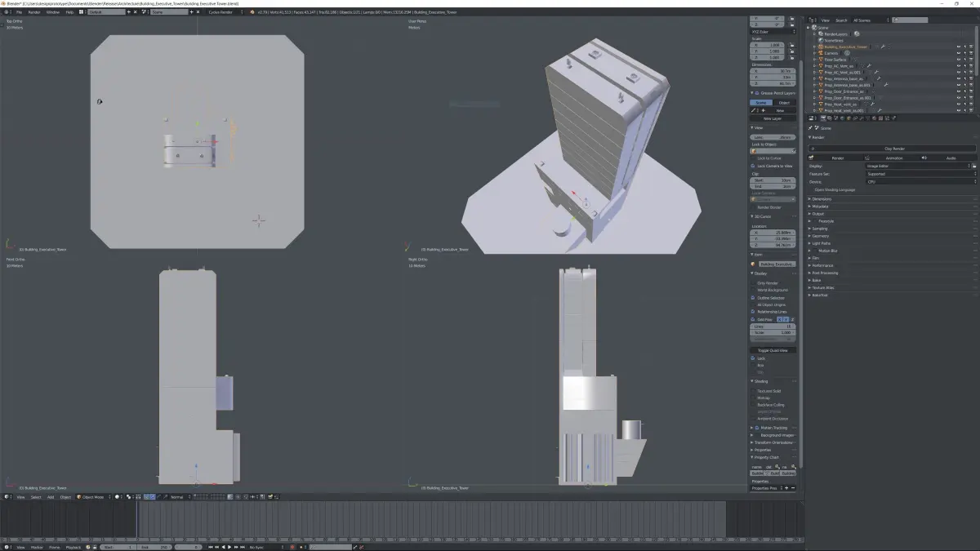
Task: Select Scene grease pencil source
Action: [x=761, y=103]
